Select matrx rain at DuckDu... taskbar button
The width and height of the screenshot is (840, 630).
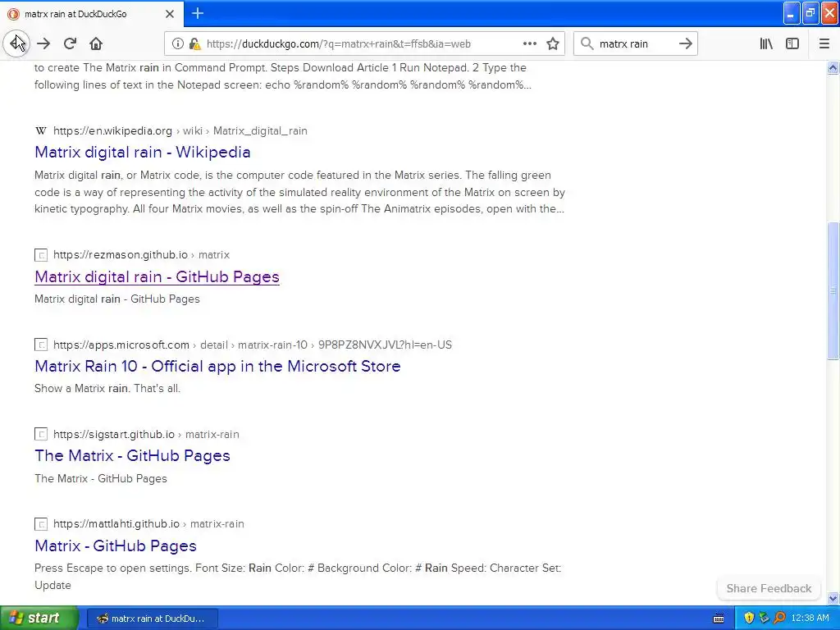[152, 619]
